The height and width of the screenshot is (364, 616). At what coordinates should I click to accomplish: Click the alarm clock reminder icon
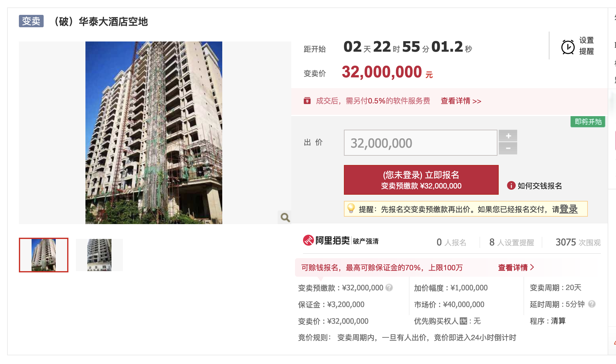click(568, 47)
